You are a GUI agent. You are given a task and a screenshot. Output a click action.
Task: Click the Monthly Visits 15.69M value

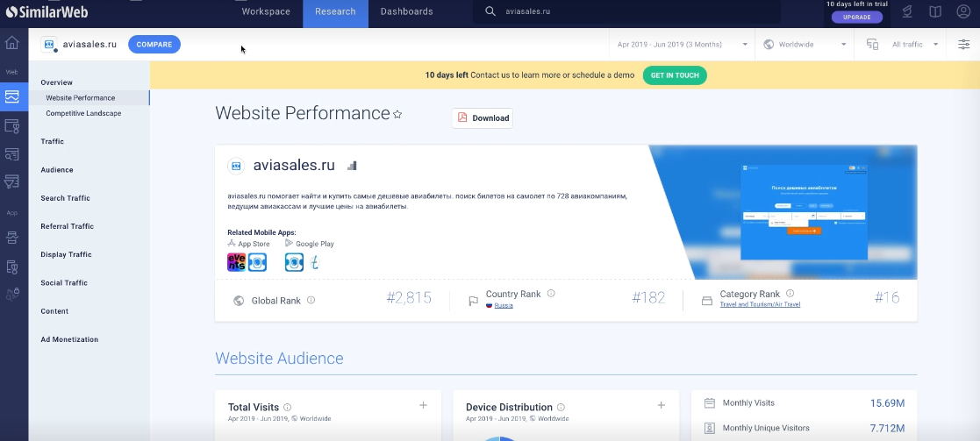[888, 403]
